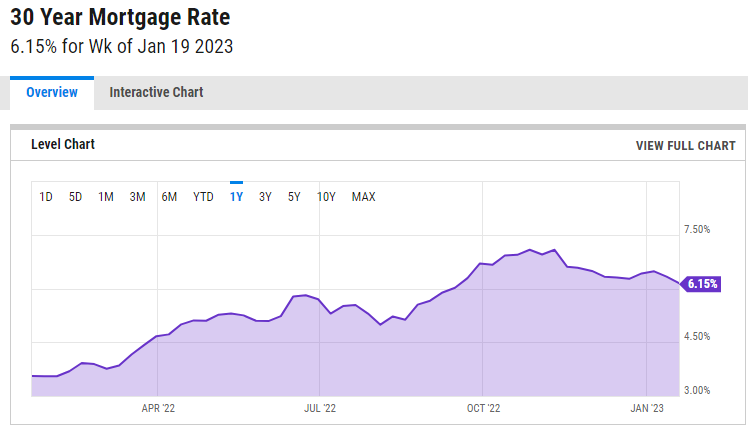The image size is (748, 430).
Task: Click the JUL '22 axis label
Action: pos(320,408)
